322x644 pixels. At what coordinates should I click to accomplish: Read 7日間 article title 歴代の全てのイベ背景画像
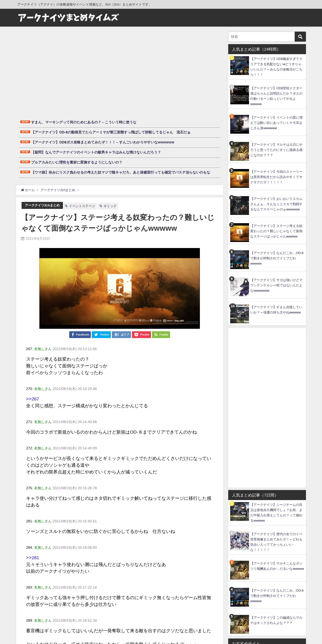276,542
